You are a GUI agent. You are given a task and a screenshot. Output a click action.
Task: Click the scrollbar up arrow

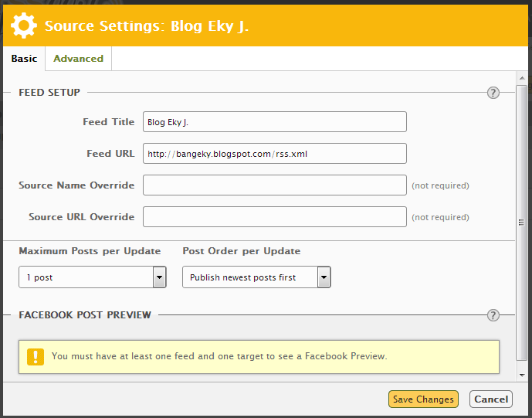click(x=522, y=79)
